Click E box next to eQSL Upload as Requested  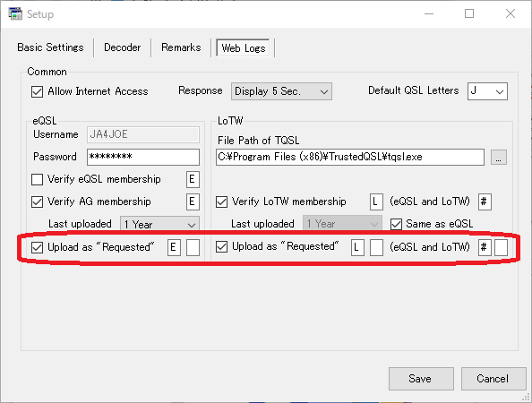coord(174,247)
